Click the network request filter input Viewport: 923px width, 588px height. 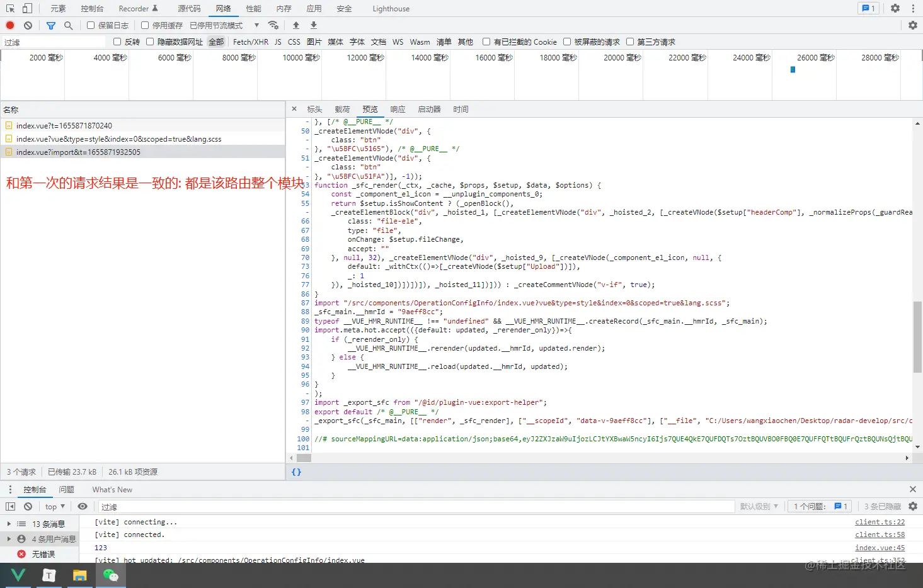coord(54,42)
